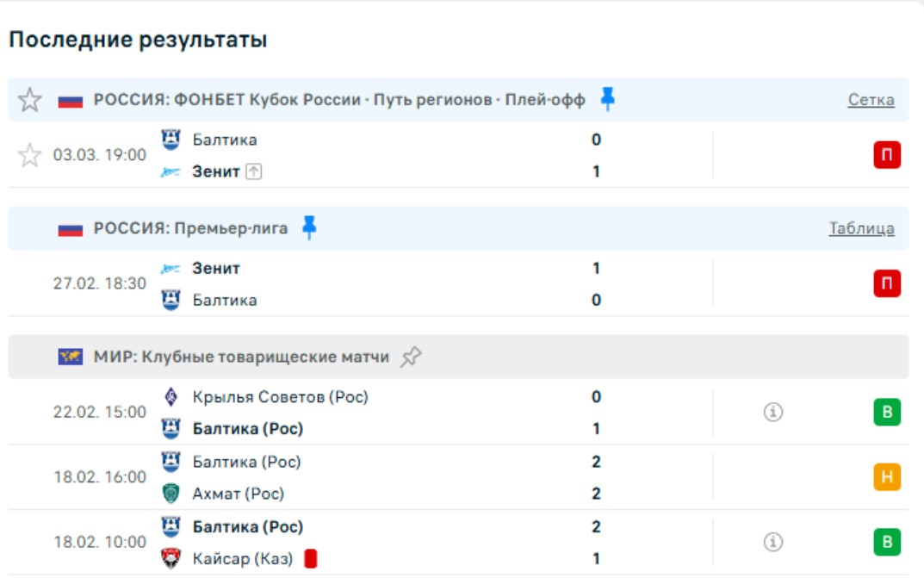Open the Таблица standings link
The image size is (924, 578).
pyautogui.click(x=861, y=228)
